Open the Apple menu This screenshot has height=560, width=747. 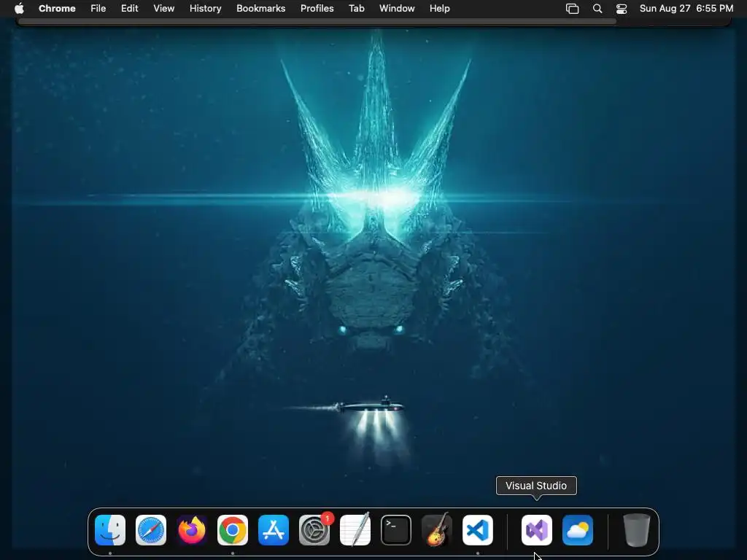coord(20,9)
